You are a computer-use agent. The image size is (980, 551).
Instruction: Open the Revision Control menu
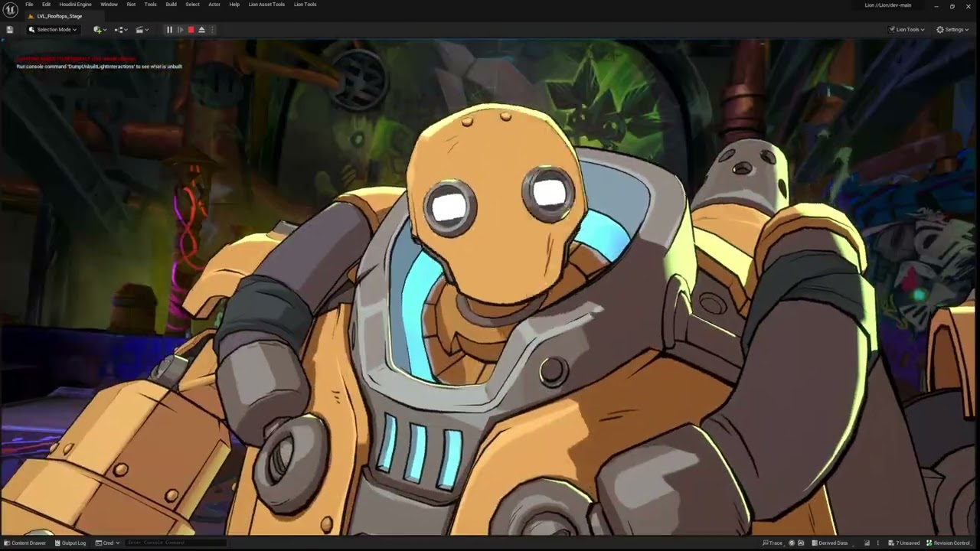pyautogui.click(x=949, y=543)
